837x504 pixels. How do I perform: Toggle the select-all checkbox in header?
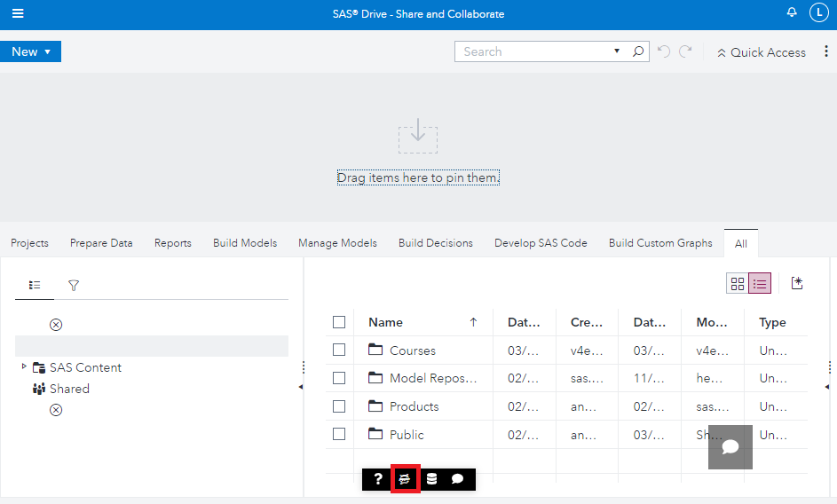[x=339, y=322]
